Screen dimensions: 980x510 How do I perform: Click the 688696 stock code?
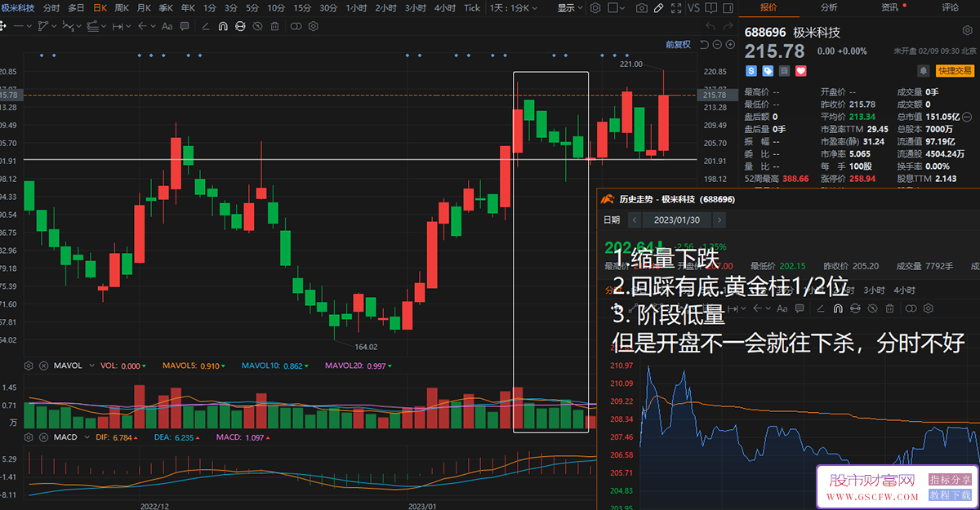tap(765, 33)
